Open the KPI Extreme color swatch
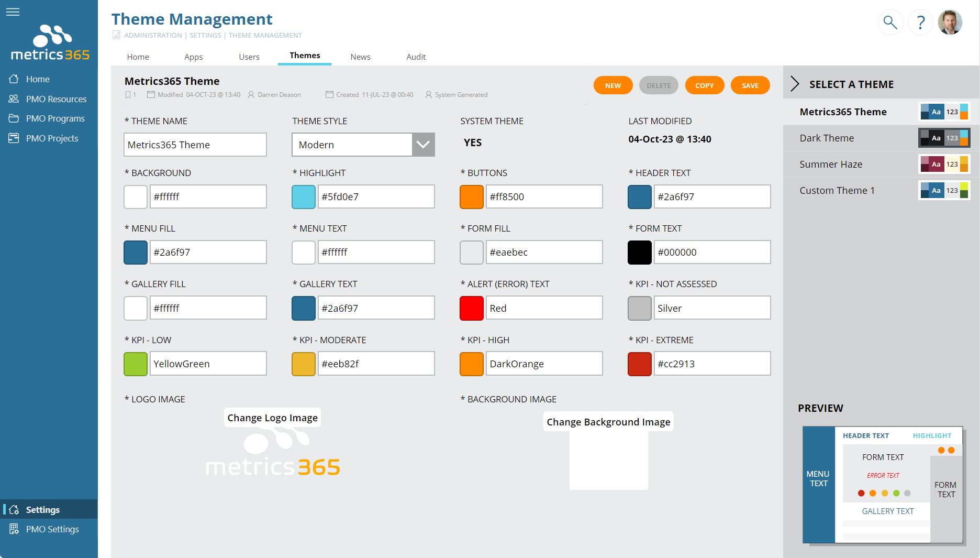 640,364
